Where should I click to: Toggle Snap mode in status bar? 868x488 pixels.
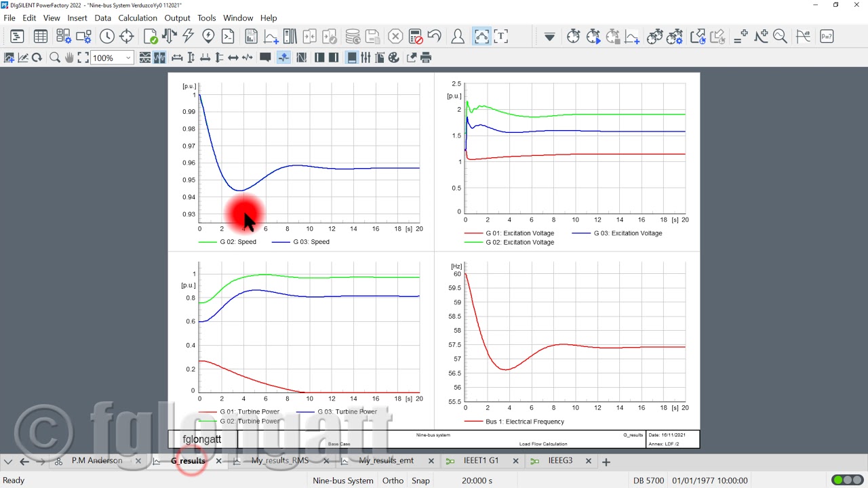(x=420, y=481)
